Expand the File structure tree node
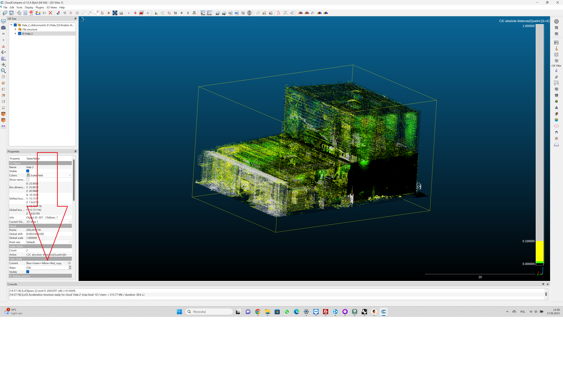Screen dimensions: 563x392 click(15, 29)
